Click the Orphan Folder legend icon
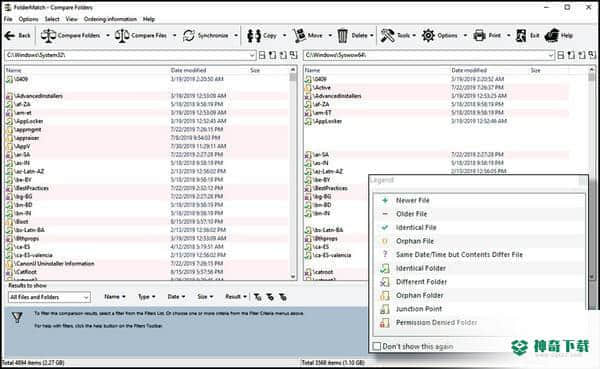600x369 pixels. tap(385, 296)
